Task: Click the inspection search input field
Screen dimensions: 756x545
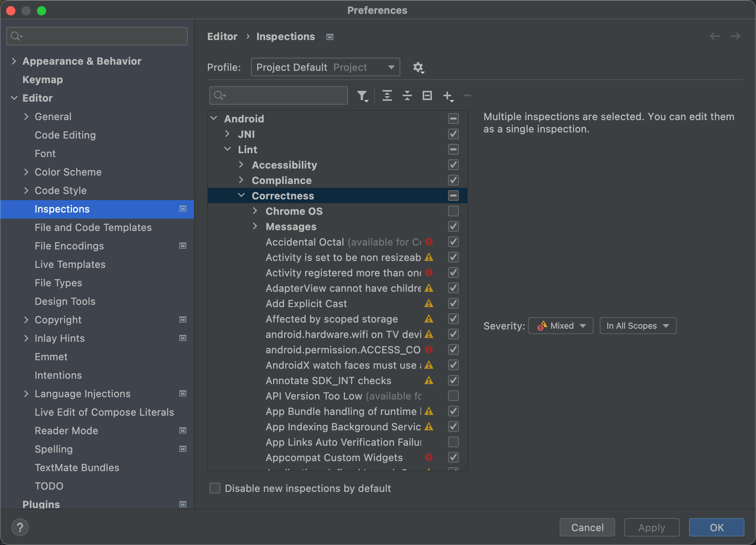Action: [x=280, y=95]
